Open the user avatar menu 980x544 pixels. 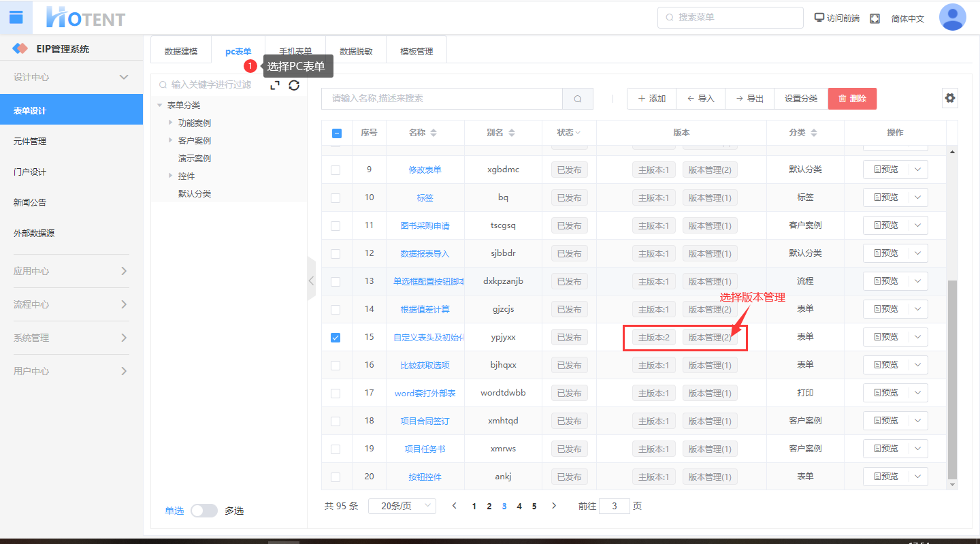pos(952,18)
